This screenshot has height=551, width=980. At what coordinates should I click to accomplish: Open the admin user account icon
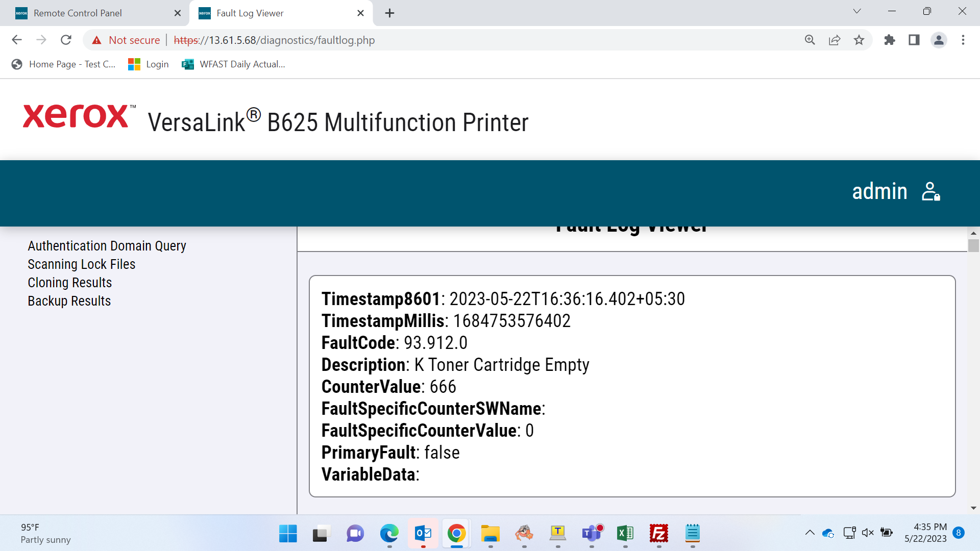930,192
